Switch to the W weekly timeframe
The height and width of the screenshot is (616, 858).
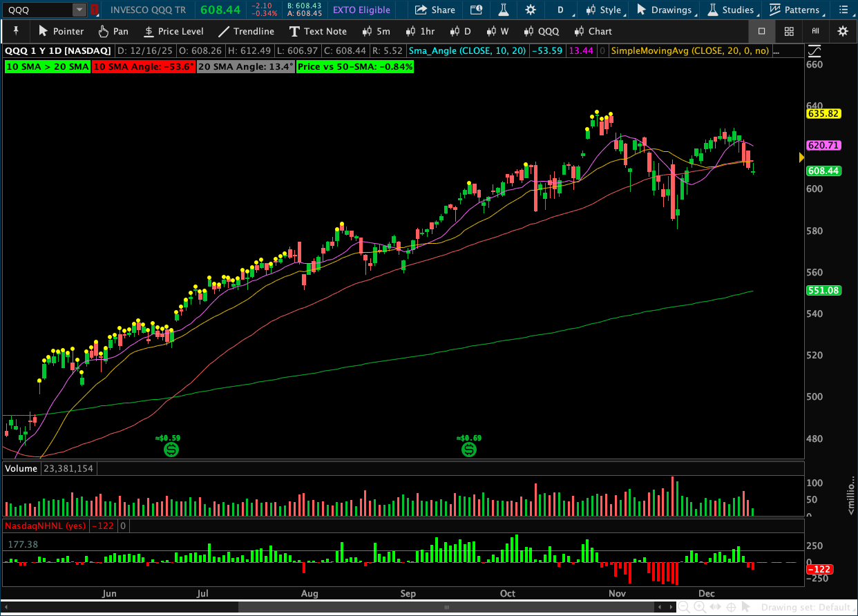click(497, 31)
